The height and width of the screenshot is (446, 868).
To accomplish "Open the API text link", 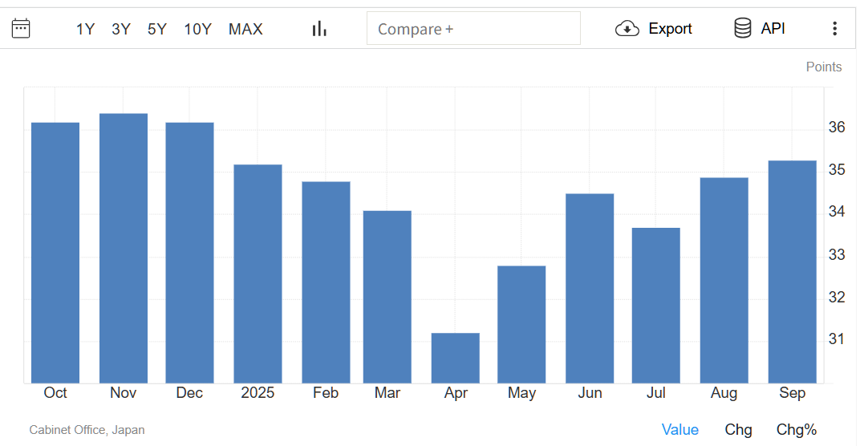I will click(773, 29).
